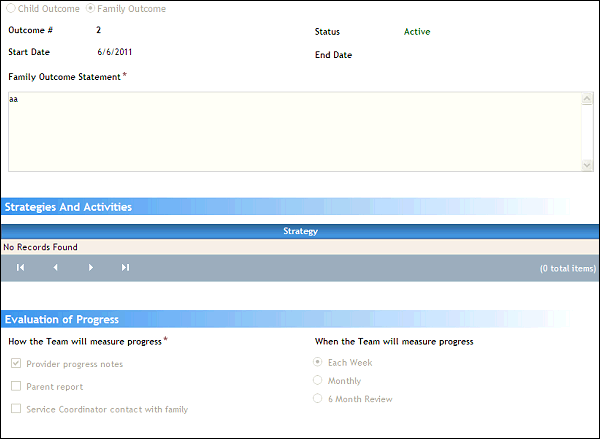600x439 pixels.
Task: Go to next page of strategies
Action: click(x=91, y=268)
